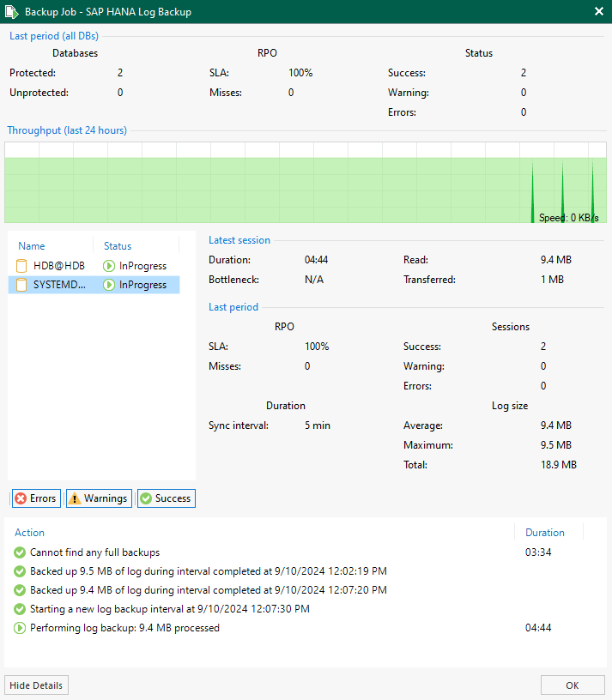Viewport: 612px width, 700px height.
Task: Click the 'Latest session' section heading
Action: 239,240
